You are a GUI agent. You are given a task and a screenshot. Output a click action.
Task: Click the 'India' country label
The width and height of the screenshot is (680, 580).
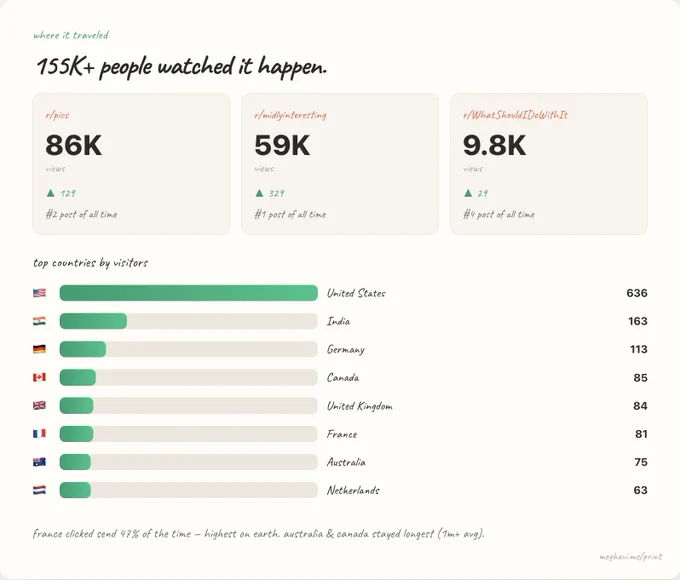tap(338, 321)
